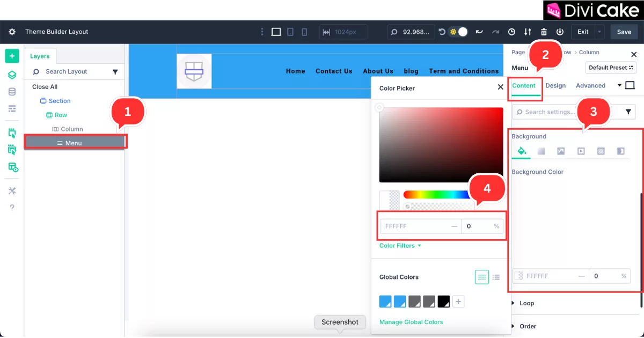644x338 pixels.
Task: Click the blog menu item
Action: pyautogui.click(x=411, y=71)
